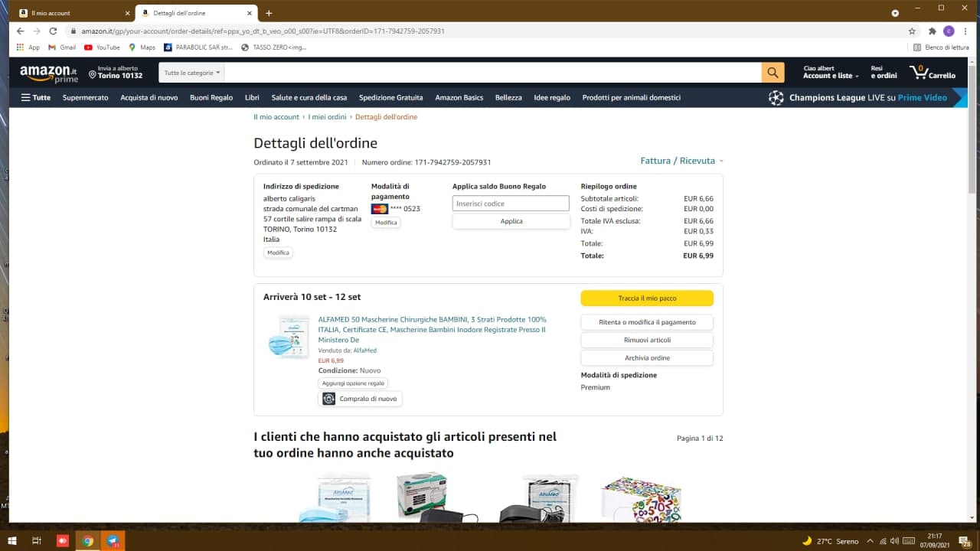The image size is (980, 551).
Task: Bookmark this page with the star icon
Action: click(912, 31)
